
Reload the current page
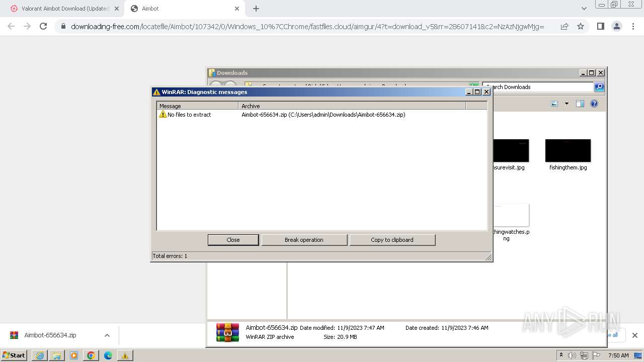coord(43,26)
